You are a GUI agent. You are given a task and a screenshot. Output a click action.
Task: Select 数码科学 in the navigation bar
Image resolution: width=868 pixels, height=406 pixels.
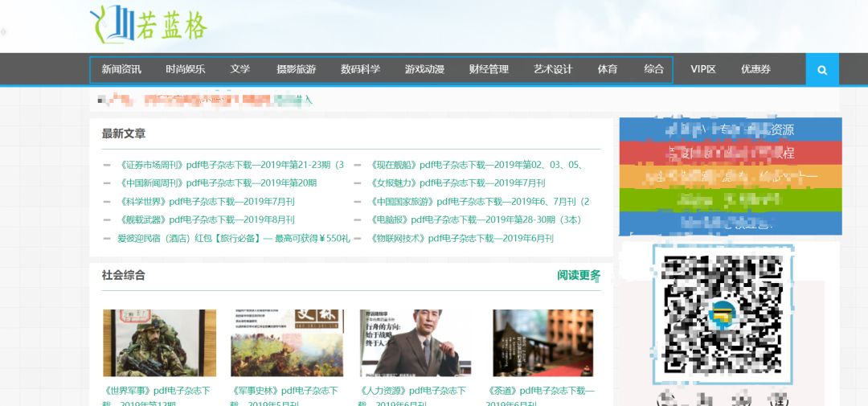(360, 69)
